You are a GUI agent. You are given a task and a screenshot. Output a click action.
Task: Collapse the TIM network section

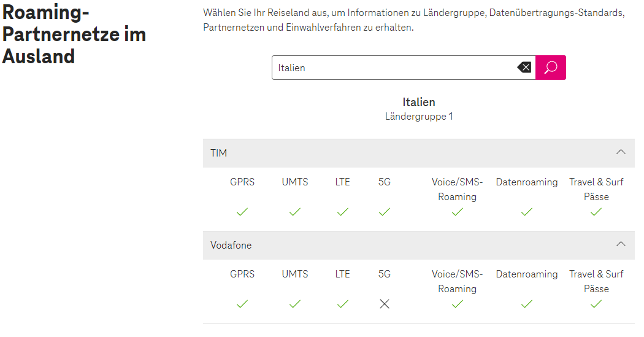tap(621, 152)
